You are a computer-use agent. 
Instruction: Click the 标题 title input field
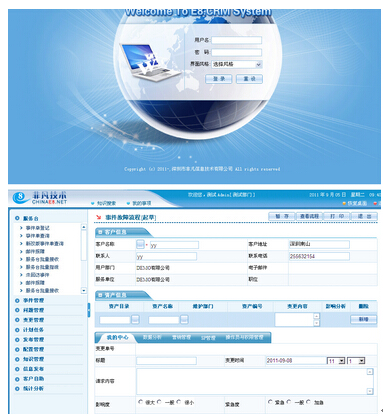(x=166, y=361)
